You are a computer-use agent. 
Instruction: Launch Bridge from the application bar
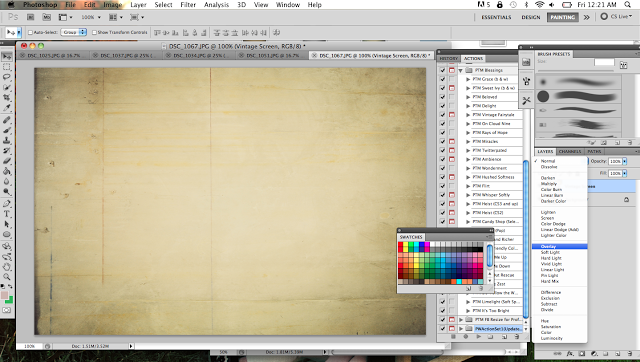[31, 17]
